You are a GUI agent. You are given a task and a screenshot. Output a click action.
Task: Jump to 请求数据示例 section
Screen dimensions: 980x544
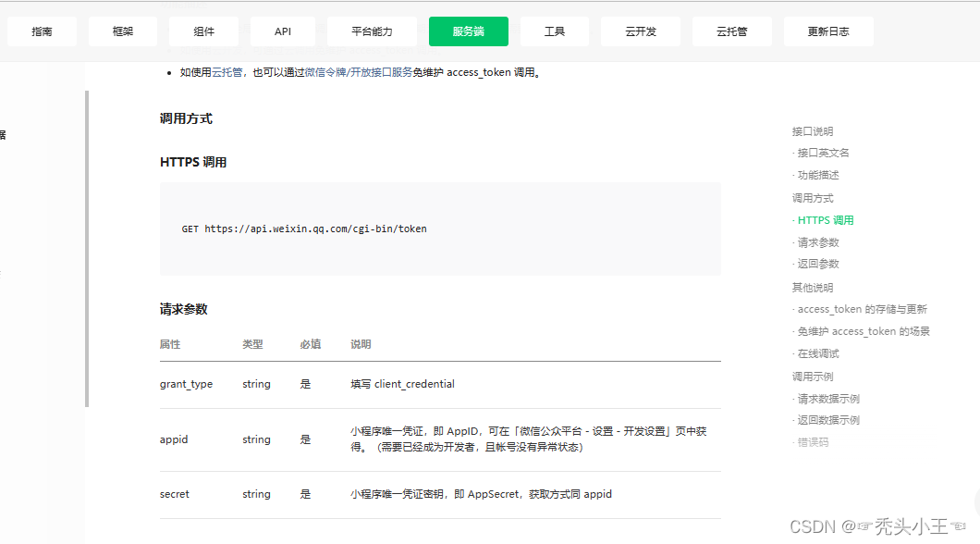pos(828,399)
